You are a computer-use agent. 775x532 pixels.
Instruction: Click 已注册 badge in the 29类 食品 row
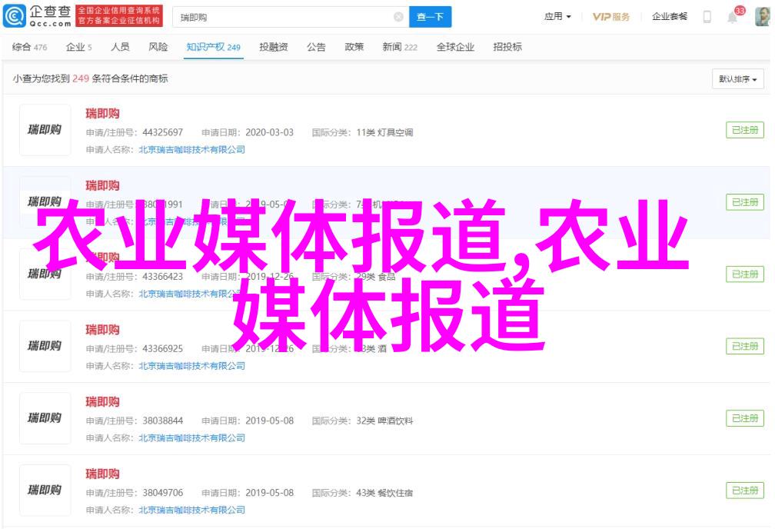pos(745,274)
